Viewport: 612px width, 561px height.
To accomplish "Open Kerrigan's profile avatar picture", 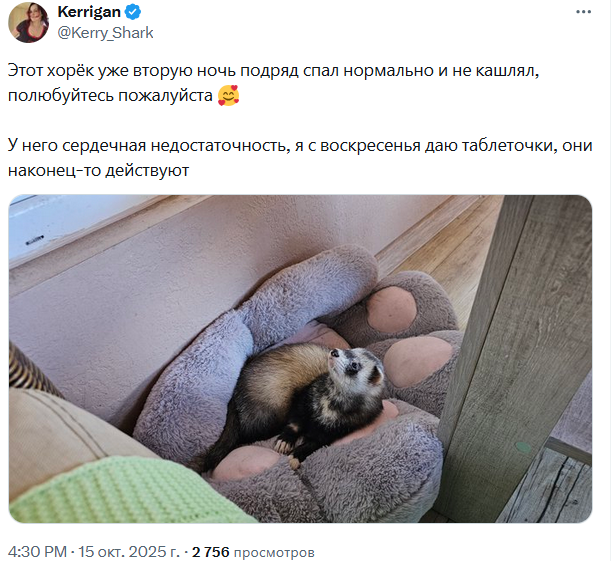I will tap(28, 22).
